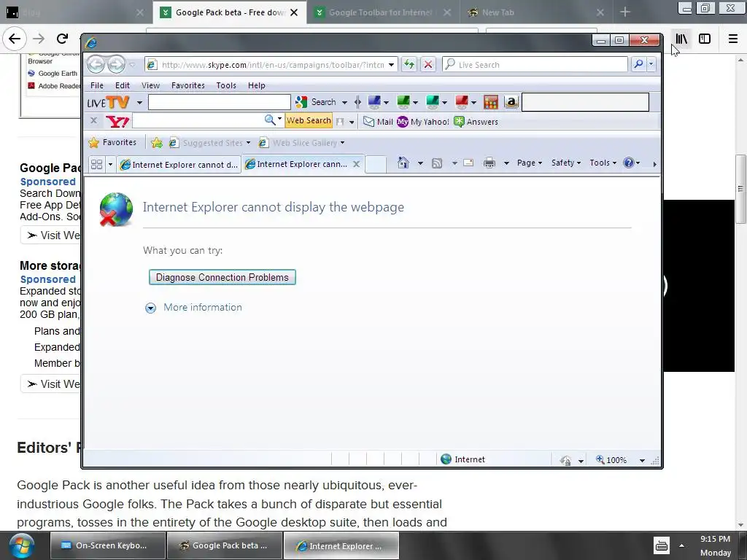Click the Favorites button in Favorites bar

[113, 142]
